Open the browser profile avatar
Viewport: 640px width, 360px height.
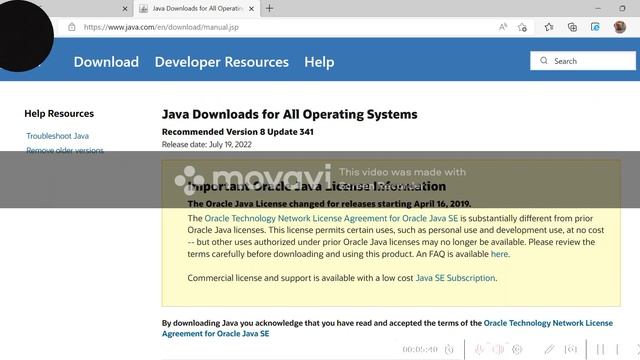(x=620, y=27)
